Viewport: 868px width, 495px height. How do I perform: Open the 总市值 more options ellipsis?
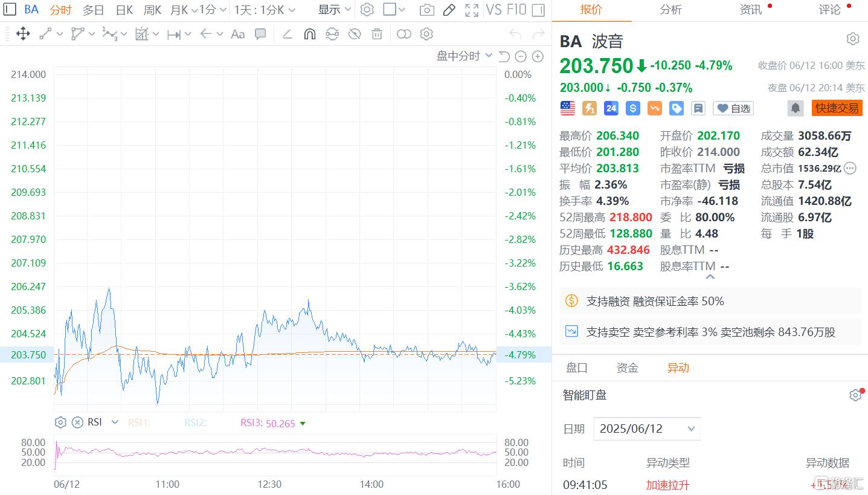(x=850, y=168)
